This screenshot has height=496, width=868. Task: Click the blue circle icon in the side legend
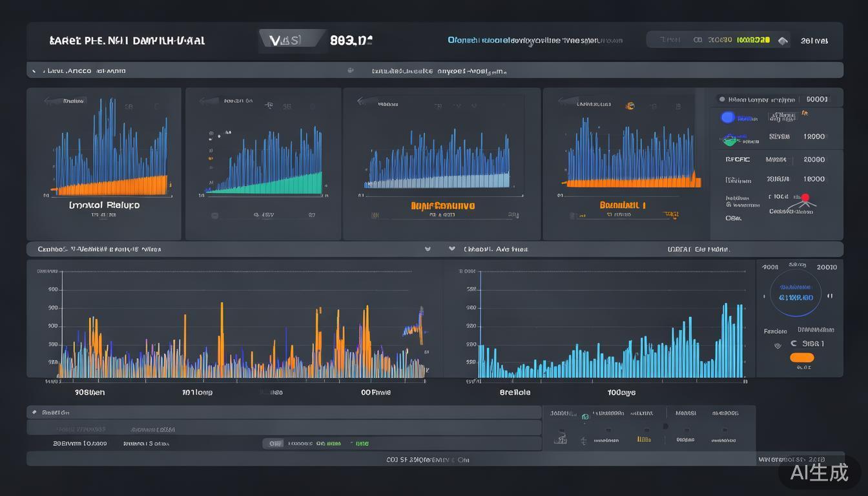click(728, 118)
